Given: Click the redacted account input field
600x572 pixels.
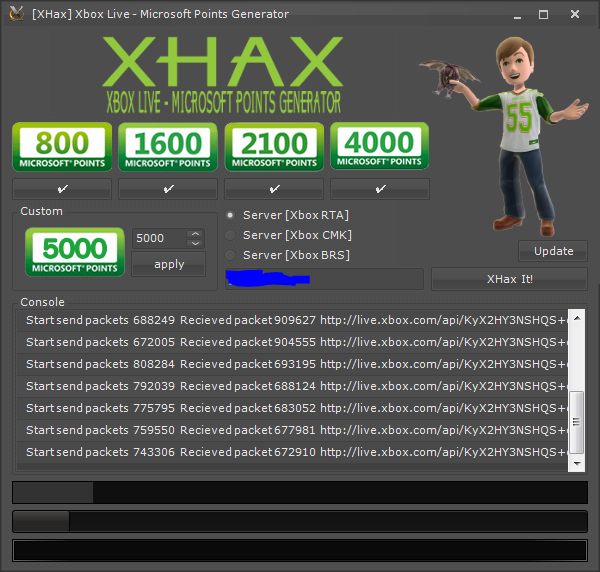Looking at the screenshot, I should click(x=324, y=279).
